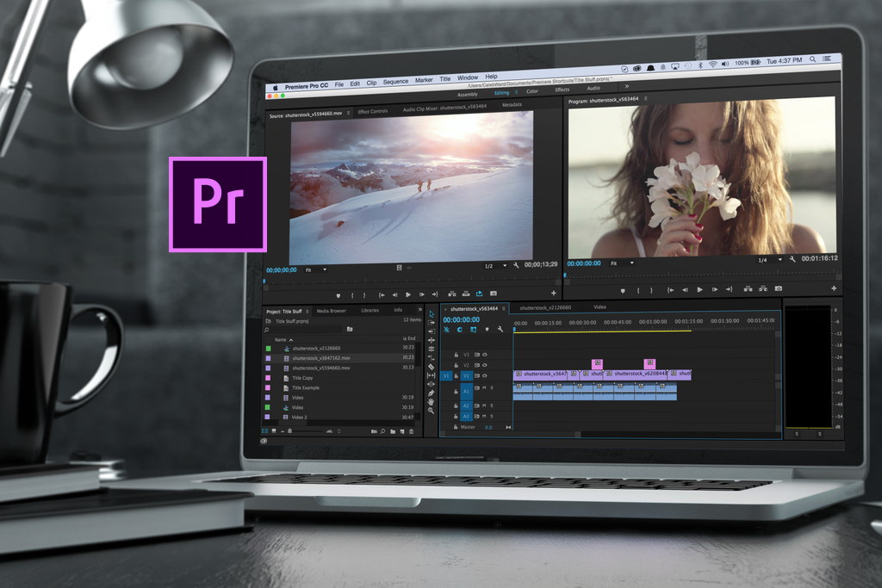Toggle visibility of the V1 video track
The width and height of the screenshot is (882, 588).
482,375
